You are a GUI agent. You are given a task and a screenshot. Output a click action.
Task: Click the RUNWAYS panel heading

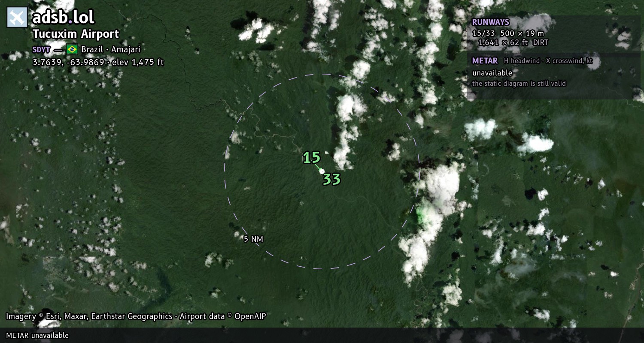(491, 22)
